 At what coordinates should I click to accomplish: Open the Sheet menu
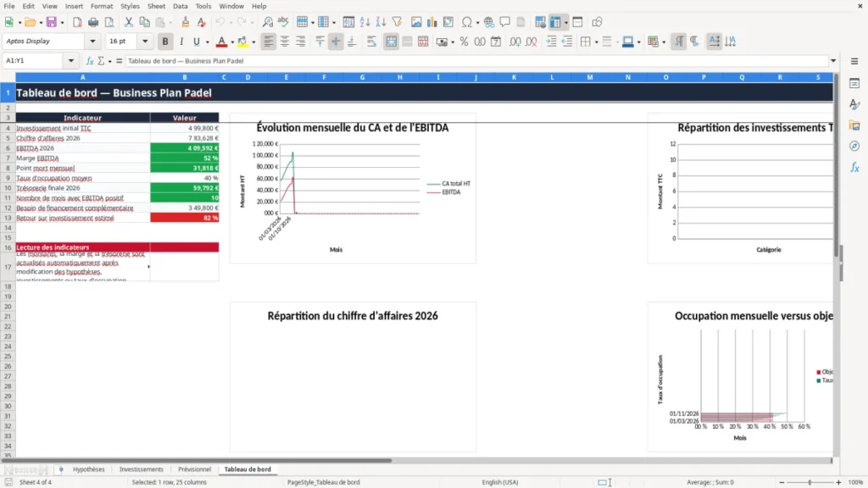[x=156, y=6]
